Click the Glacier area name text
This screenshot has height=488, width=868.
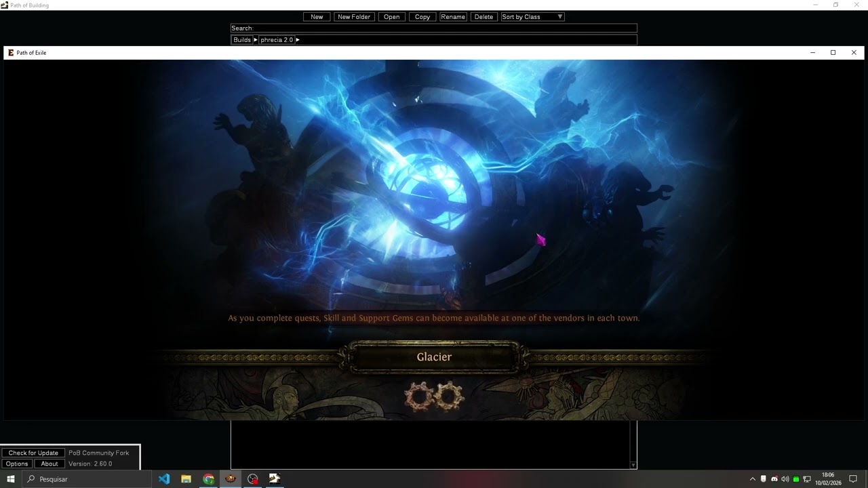click(434, 357)
